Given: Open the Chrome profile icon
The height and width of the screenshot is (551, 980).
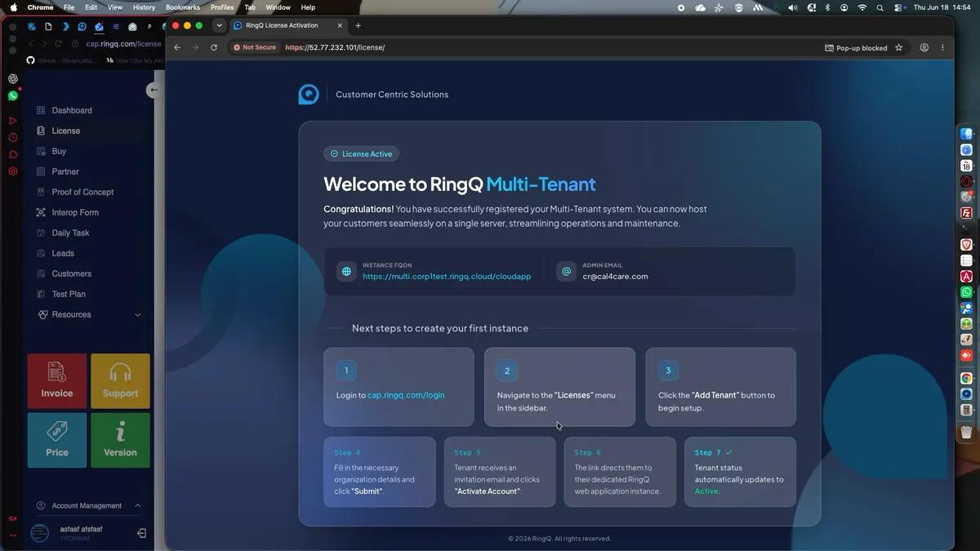Looking at the screenshot, I should pyautogui.click(x=924, y=47).
